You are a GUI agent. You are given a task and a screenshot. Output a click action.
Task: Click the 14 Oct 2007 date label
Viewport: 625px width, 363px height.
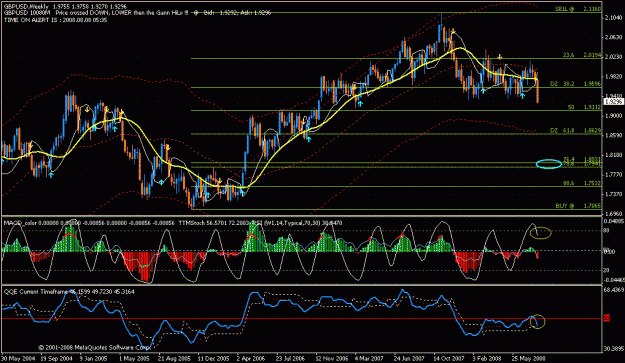click(449, 358)
